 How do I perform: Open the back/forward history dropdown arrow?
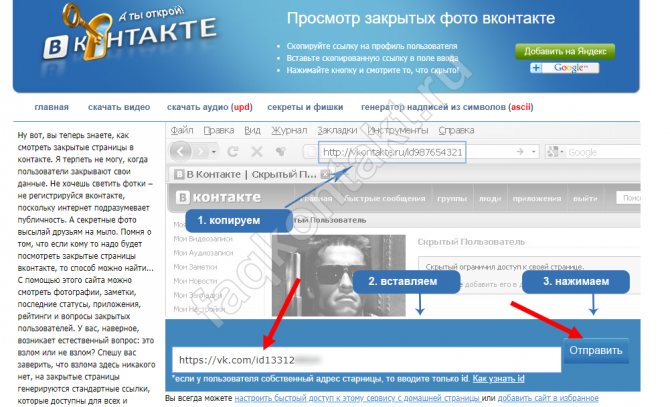214,152
